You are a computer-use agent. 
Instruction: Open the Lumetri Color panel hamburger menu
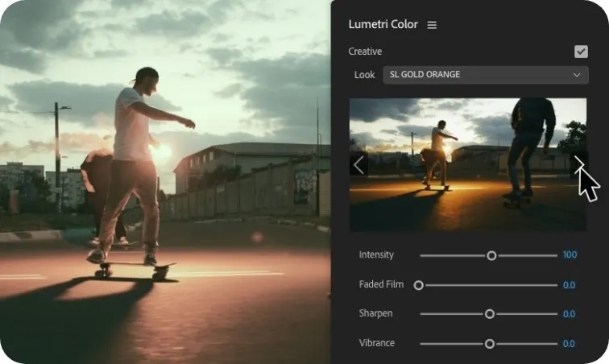click(x=432, y=25)
